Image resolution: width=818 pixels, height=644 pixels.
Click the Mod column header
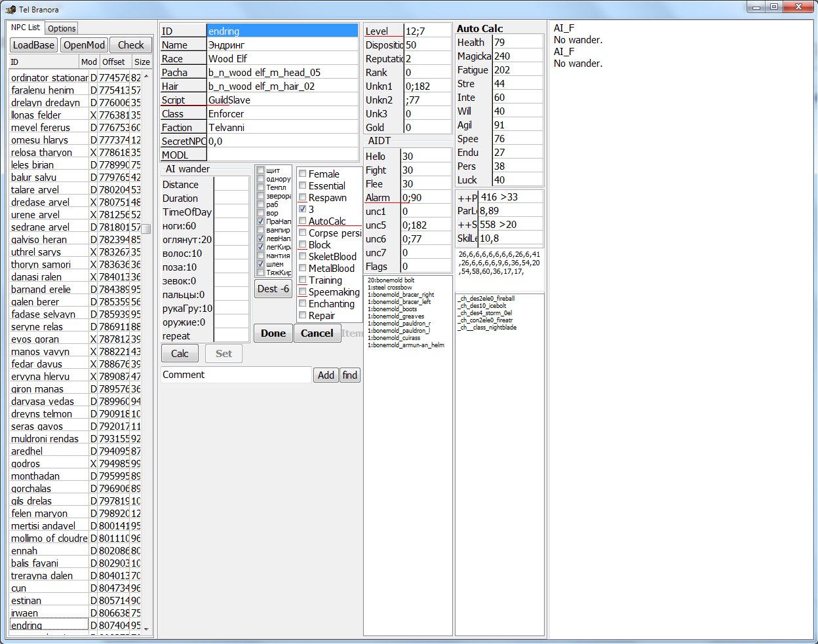(x=88, y=62)
